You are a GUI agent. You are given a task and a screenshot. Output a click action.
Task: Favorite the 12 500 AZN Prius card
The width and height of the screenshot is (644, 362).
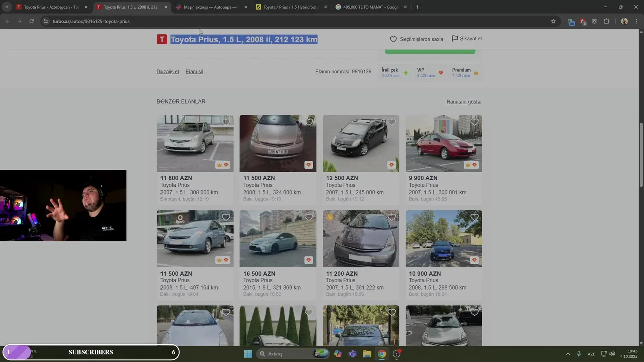point(392,122)
